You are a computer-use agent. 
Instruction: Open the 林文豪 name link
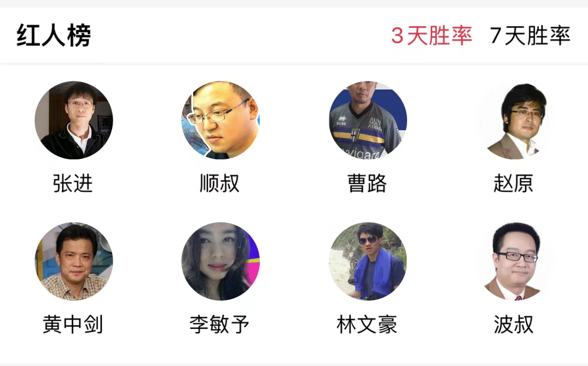367,324
